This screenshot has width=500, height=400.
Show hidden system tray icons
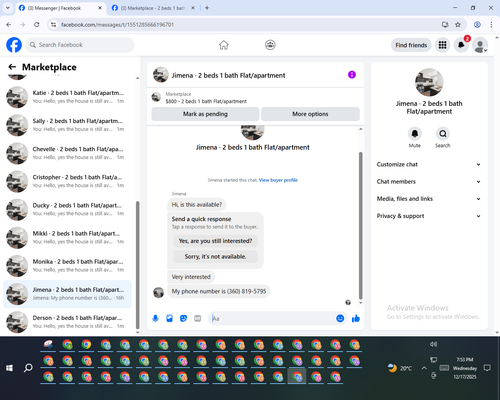click(424, 368)
